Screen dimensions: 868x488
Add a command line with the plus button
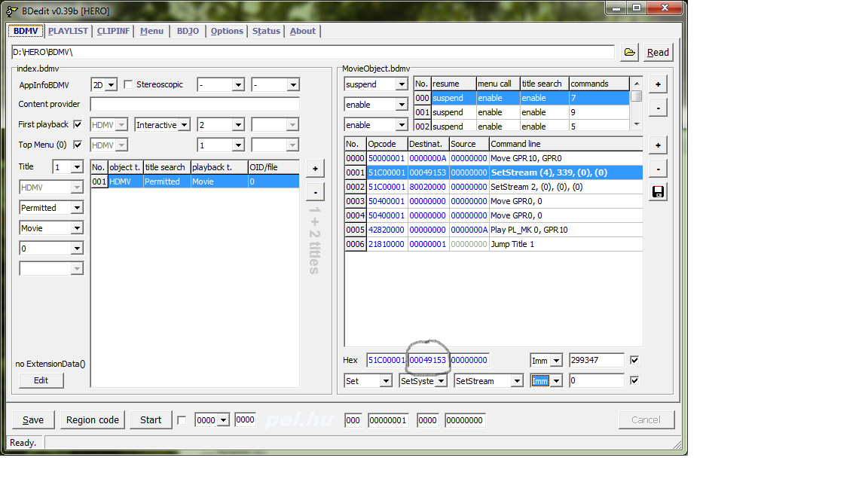click(x=658, y=145)
